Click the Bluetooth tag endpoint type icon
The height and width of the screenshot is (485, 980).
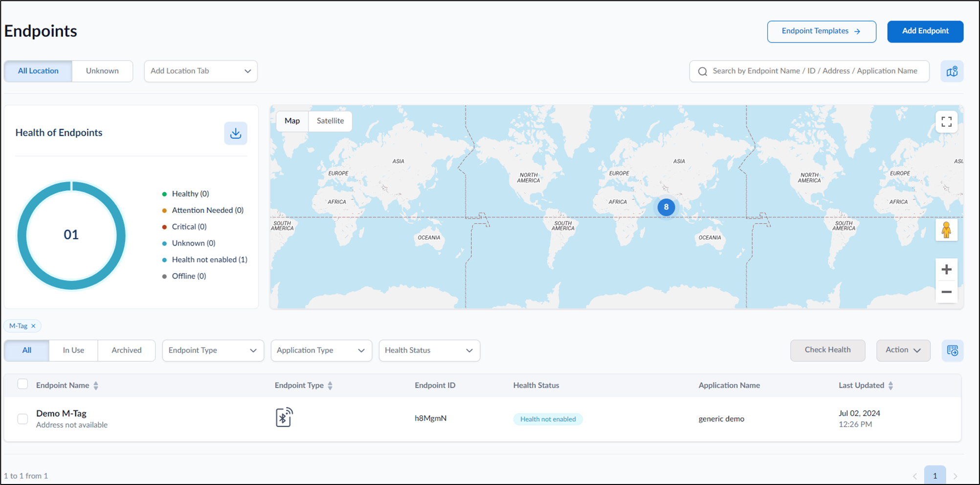click(284, 417)
